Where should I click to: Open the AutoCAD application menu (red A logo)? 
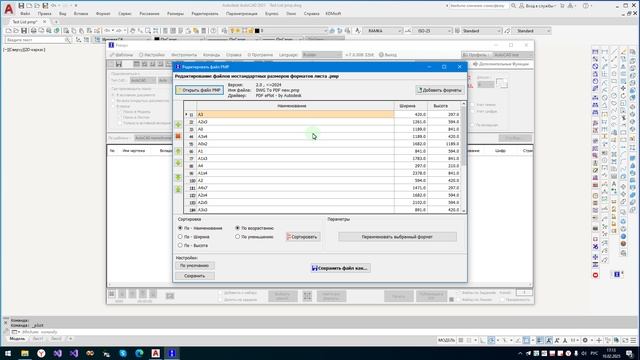(x=8, y=9)
